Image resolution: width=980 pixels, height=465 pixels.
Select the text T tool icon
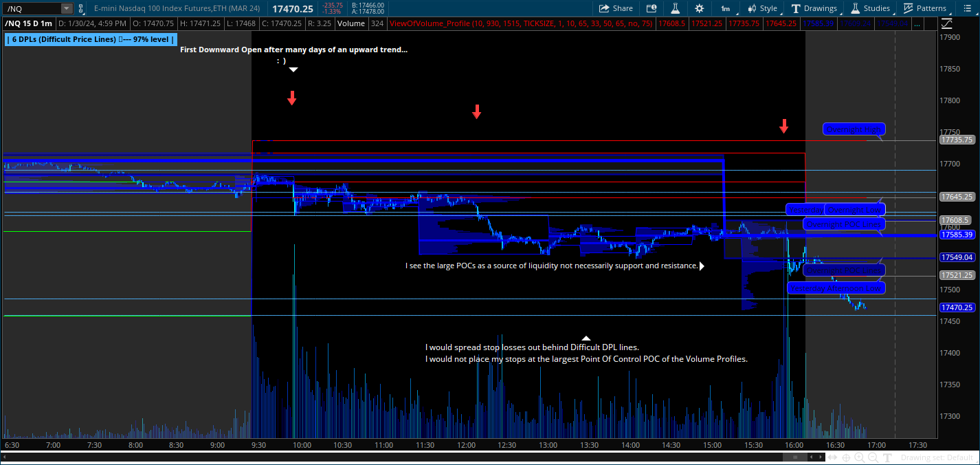point(887,457)
